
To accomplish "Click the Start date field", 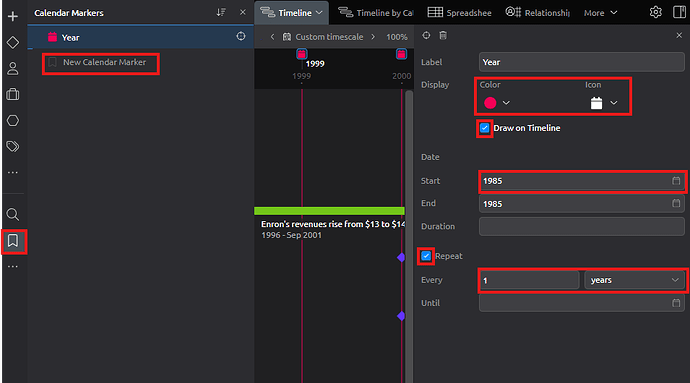I will pyautogui.click(x=581, y=181).
